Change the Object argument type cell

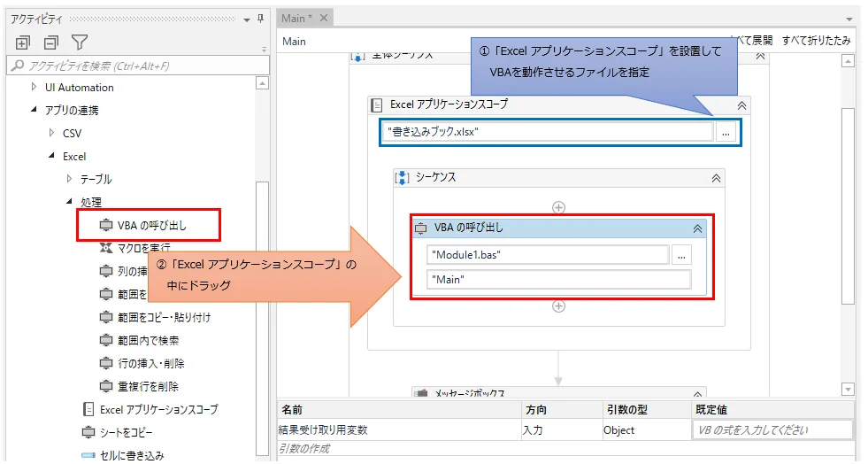click(x=647, y=429)
